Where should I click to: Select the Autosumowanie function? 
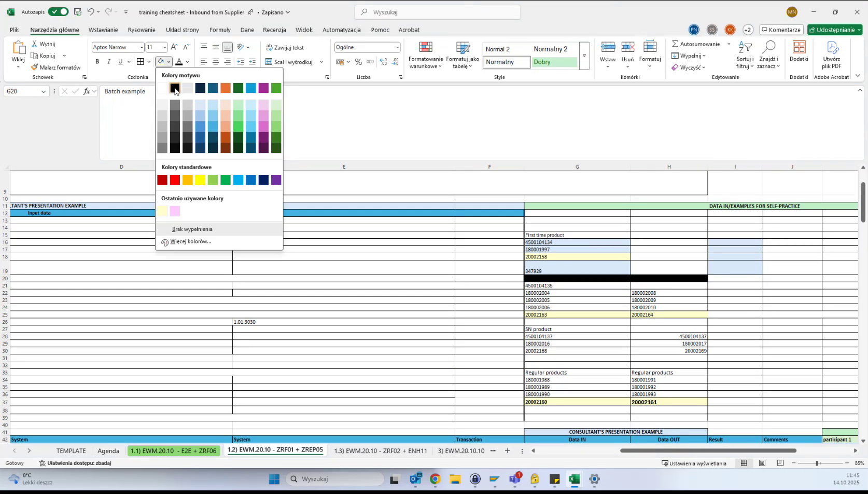tap(698, 44)
